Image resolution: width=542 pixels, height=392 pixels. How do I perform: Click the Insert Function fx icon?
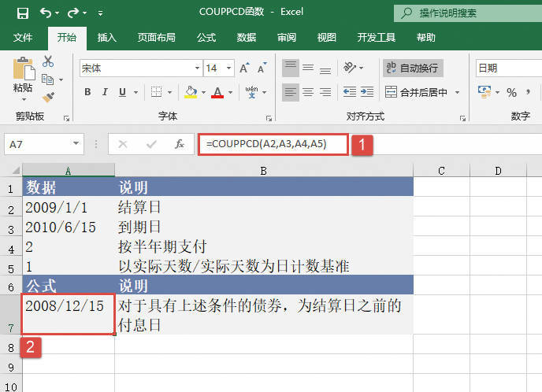point(179,144)
